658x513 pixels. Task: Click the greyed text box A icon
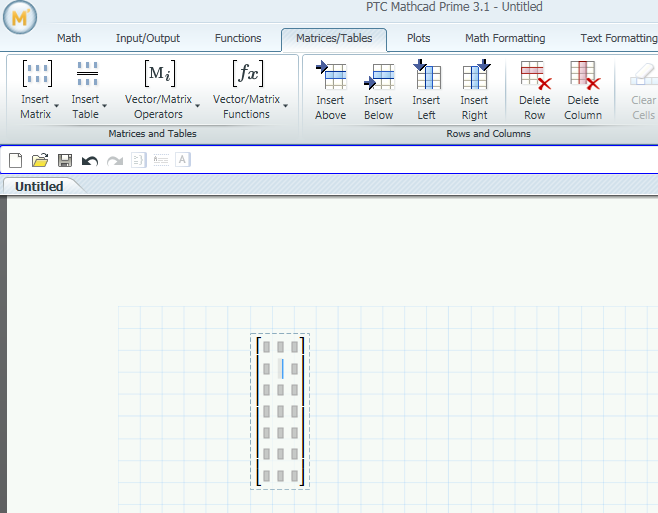[183, 160]
